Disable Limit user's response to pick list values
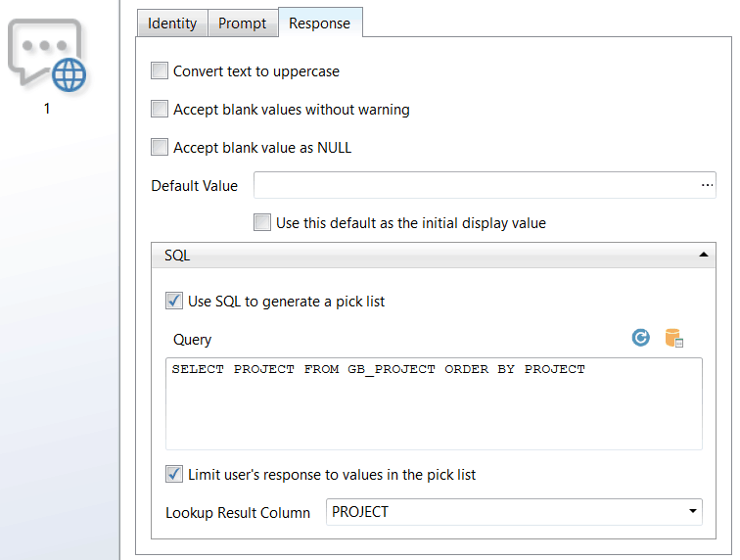Viewport: 740px width, 560px height. point(174,474)
